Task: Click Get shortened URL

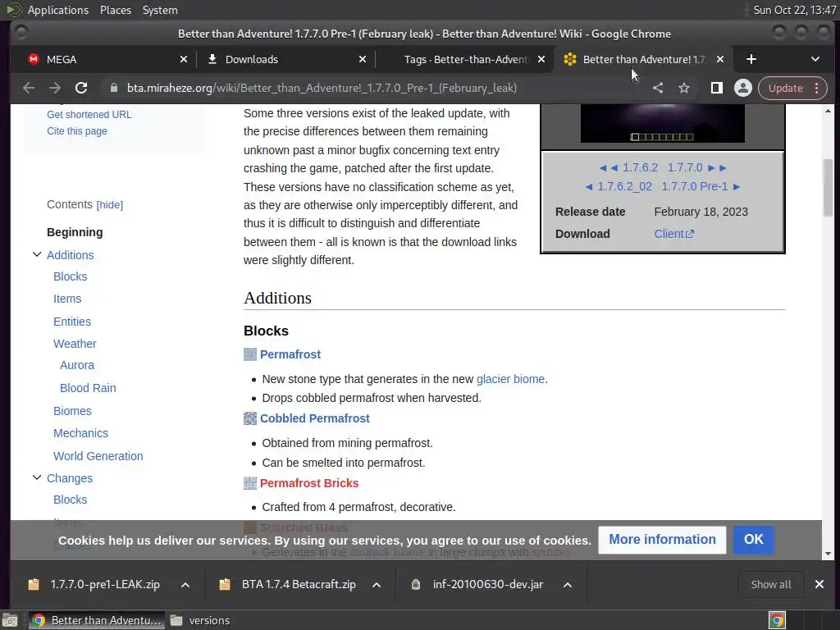Action: (x=89, y=115)
